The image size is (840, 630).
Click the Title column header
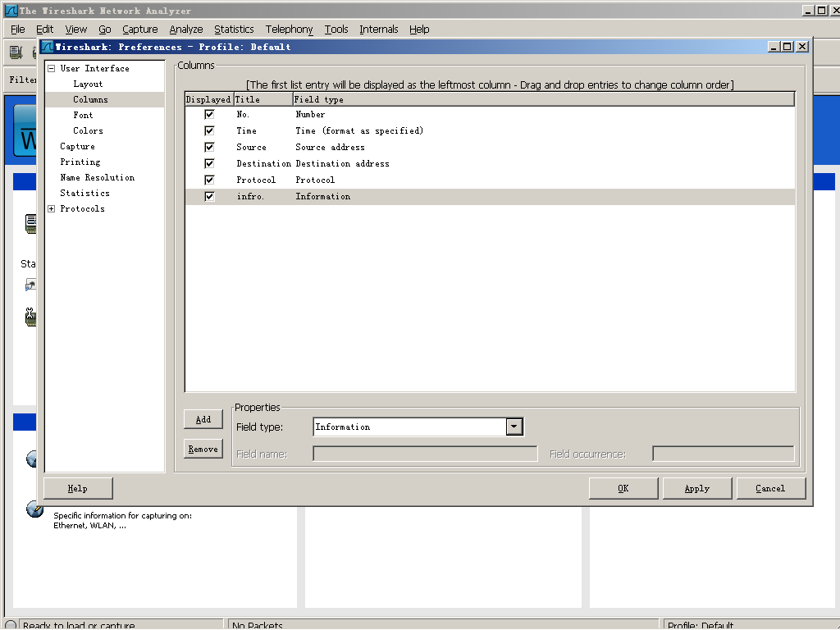click(263, 99)
